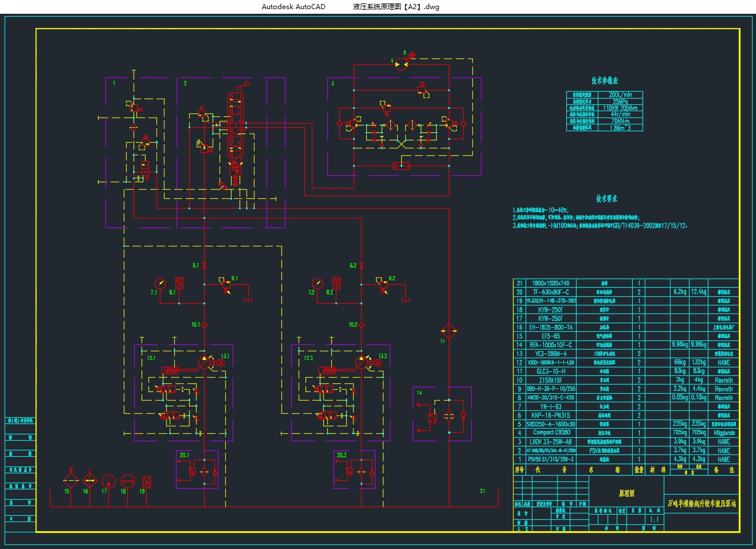The height and width of the screenshot is (549, 756).
Task: Click pressure gauge symbol 7.1
Action: tap(160, 283)
